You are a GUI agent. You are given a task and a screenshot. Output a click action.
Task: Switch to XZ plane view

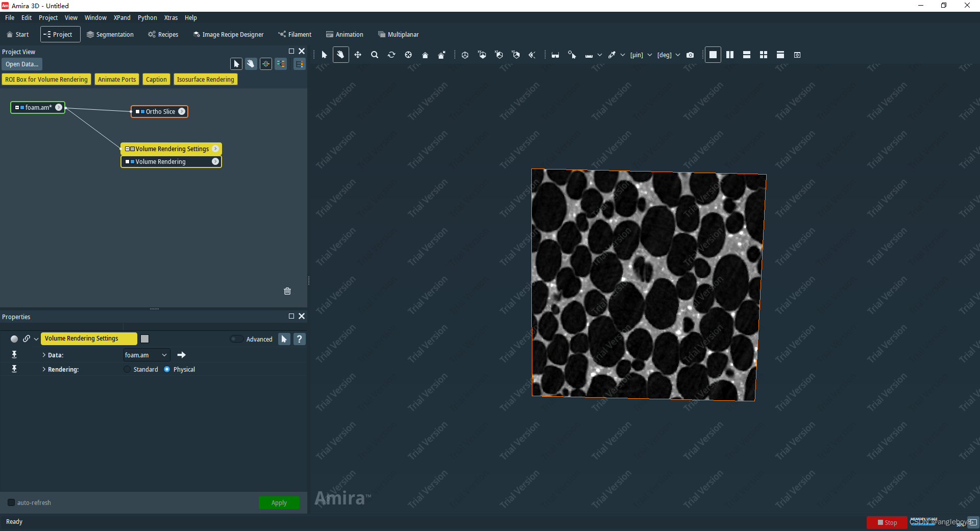[x=499, y=55]
